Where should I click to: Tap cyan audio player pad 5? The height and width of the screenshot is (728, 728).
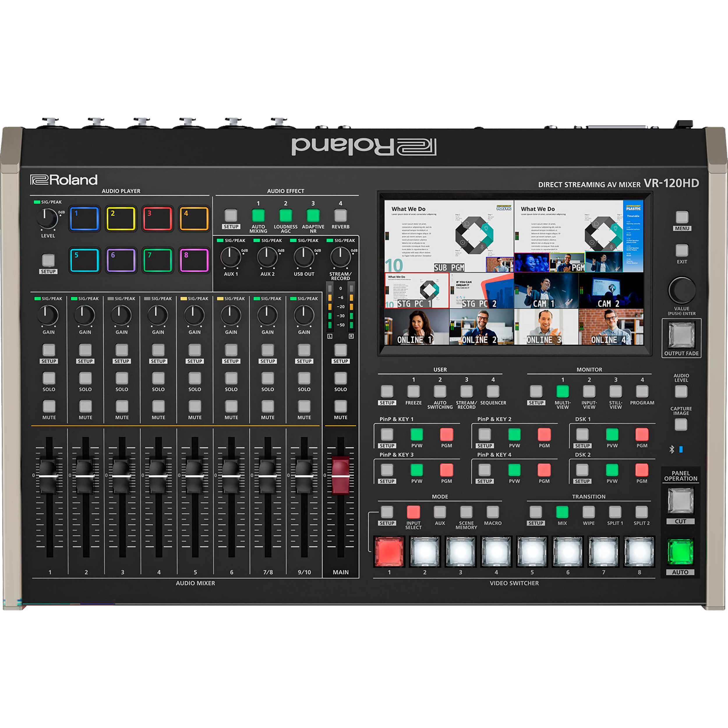tap(84, 260)
